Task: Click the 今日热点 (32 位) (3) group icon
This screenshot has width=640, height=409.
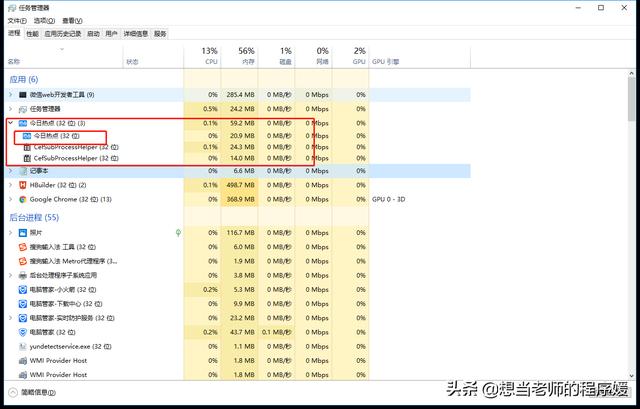Action: coord(23,123)
